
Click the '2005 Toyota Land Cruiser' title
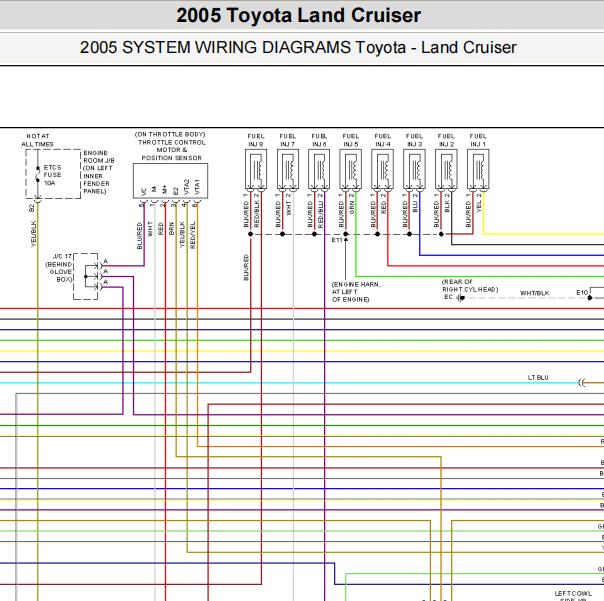(x=299, y=15)
